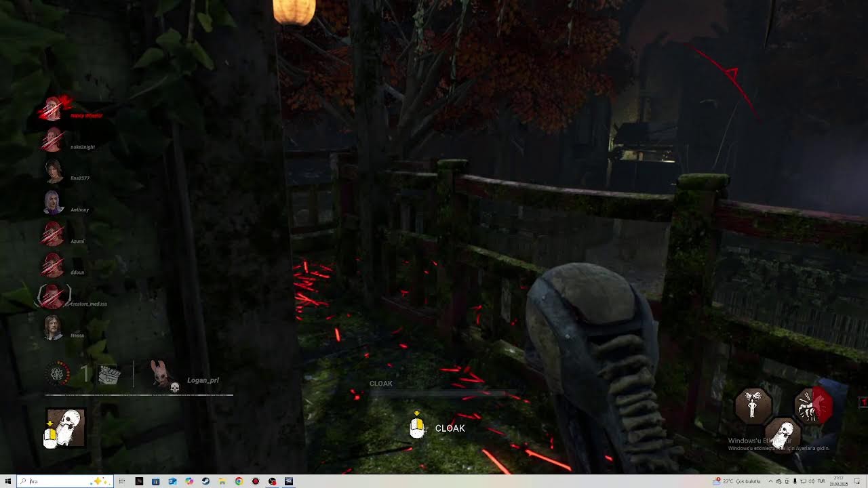Click the taskbar search box

(x=64, y=481)
